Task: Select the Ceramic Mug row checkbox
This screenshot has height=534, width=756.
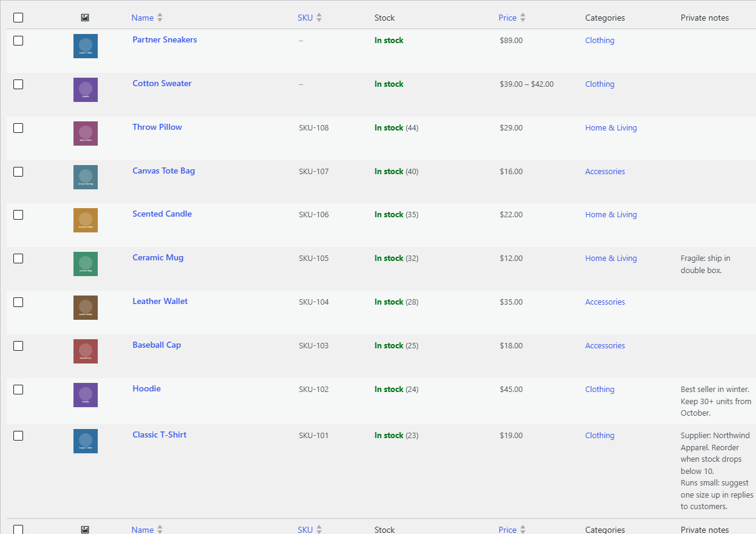Action: click(18, 259)
